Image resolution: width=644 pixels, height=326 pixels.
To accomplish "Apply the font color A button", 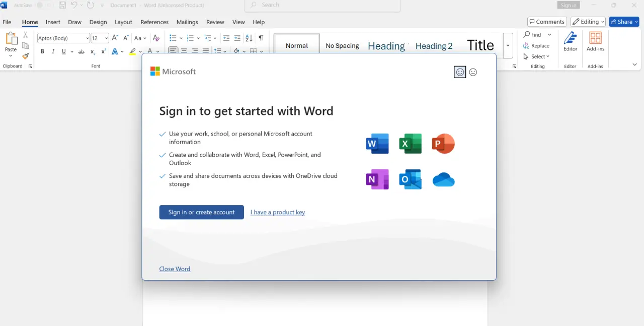I will pyautogui.click(x=149, y=51).
